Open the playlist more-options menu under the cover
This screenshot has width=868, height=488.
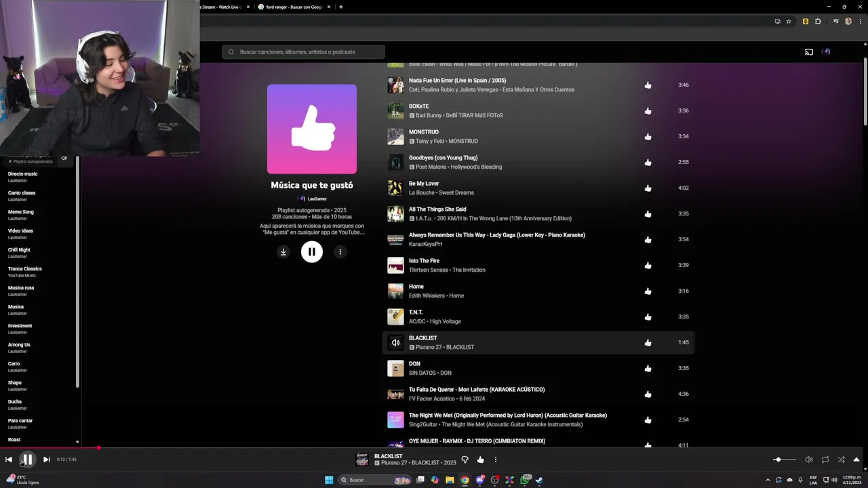coord(340,251)
